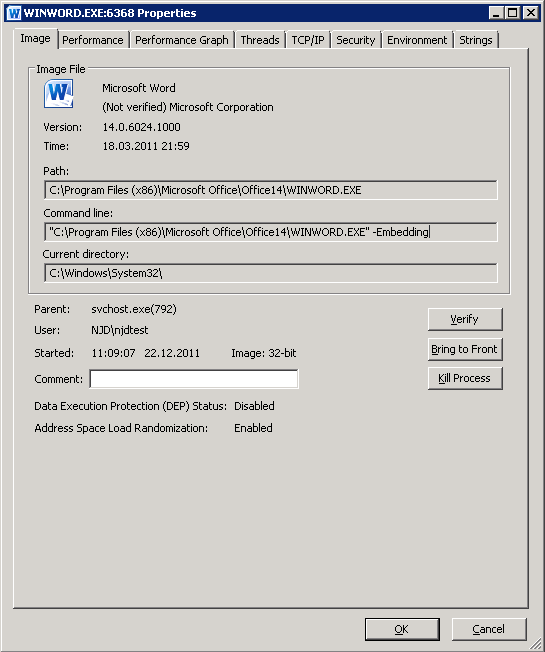Image resolution: width=545 pixels, height=652 pixels.
Task: Close the Properties window
Action: (x=531, y=13)
